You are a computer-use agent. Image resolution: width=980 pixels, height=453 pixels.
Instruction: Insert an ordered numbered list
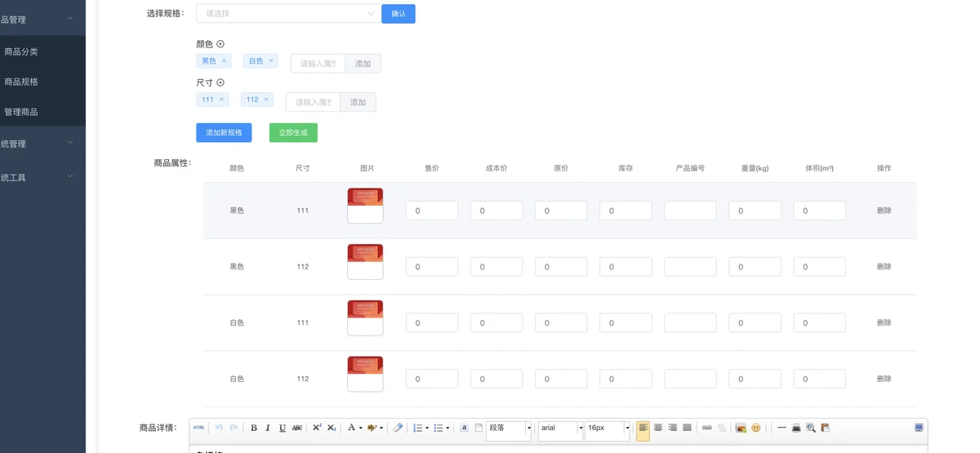point(417,428)
